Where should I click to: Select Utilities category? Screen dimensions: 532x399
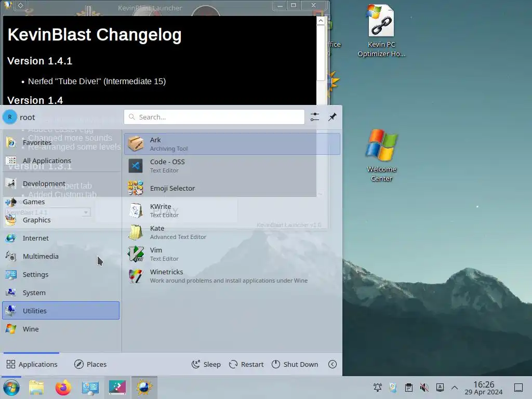click(61, 311)
